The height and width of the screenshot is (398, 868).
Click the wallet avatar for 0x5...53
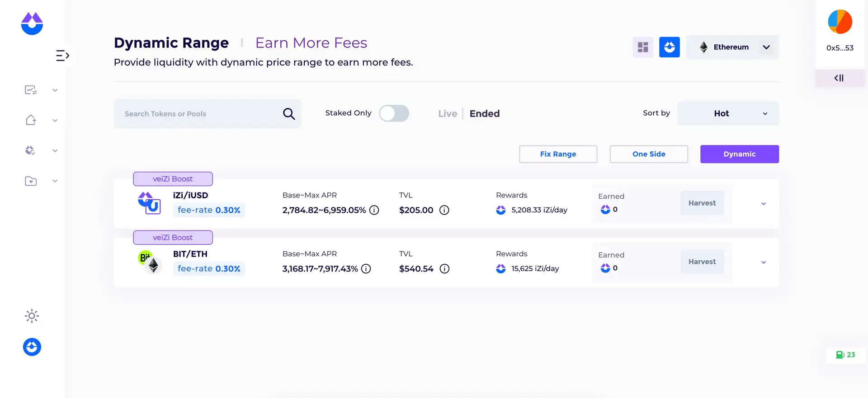[x=840, y=22]
